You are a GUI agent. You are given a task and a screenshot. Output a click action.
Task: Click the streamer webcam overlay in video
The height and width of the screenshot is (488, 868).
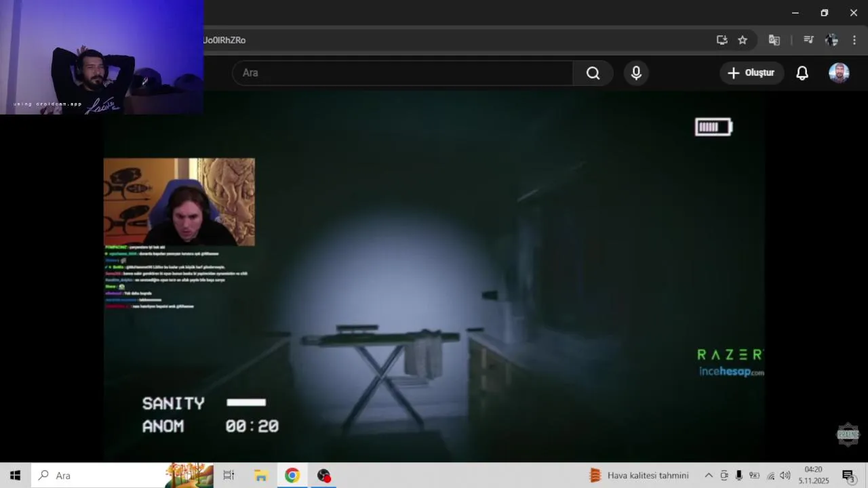click(x=179, y=202)
